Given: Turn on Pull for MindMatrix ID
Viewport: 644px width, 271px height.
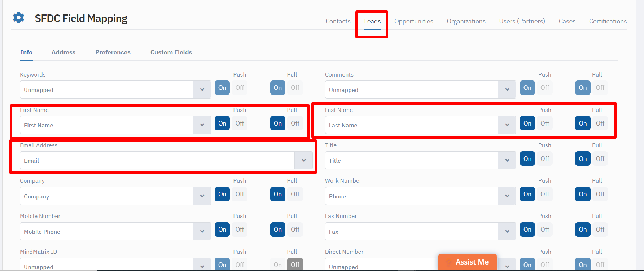Looking at the screenshot, I should click(x=278, y=265).
